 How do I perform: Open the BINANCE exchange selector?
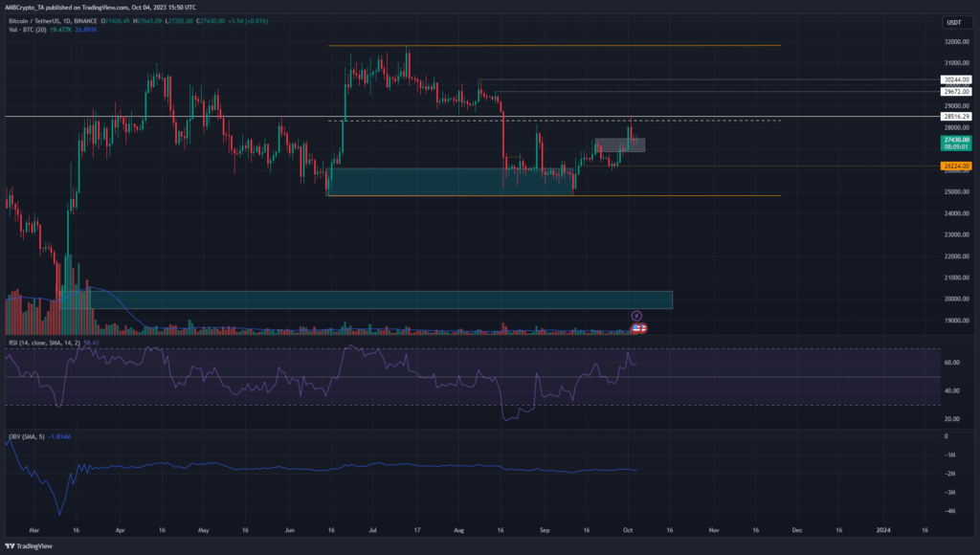tap(85, 21)
